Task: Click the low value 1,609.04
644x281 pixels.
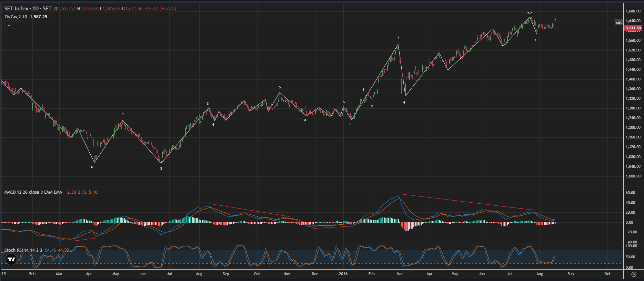Action: (111, 8)
